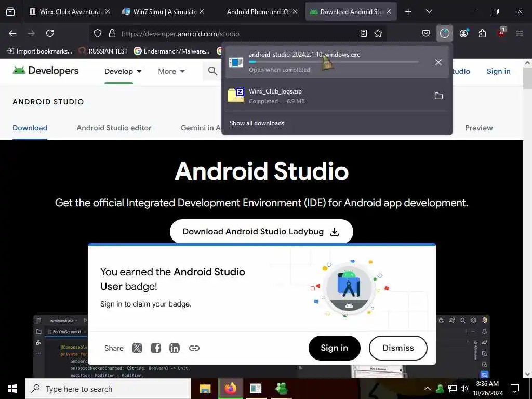Click Sign in link in site header
The image size is (532, 399).
pyautogui.click(x=498, y=71)
